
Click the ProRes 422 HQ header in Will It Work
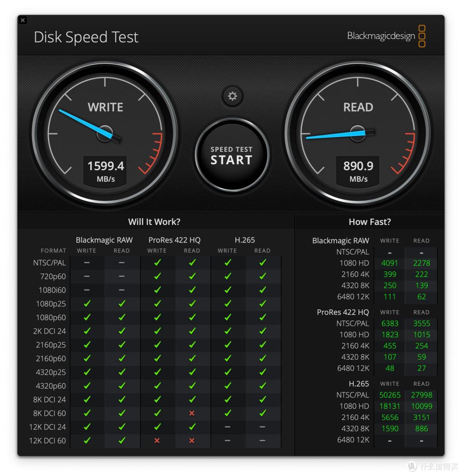(175, 240)
